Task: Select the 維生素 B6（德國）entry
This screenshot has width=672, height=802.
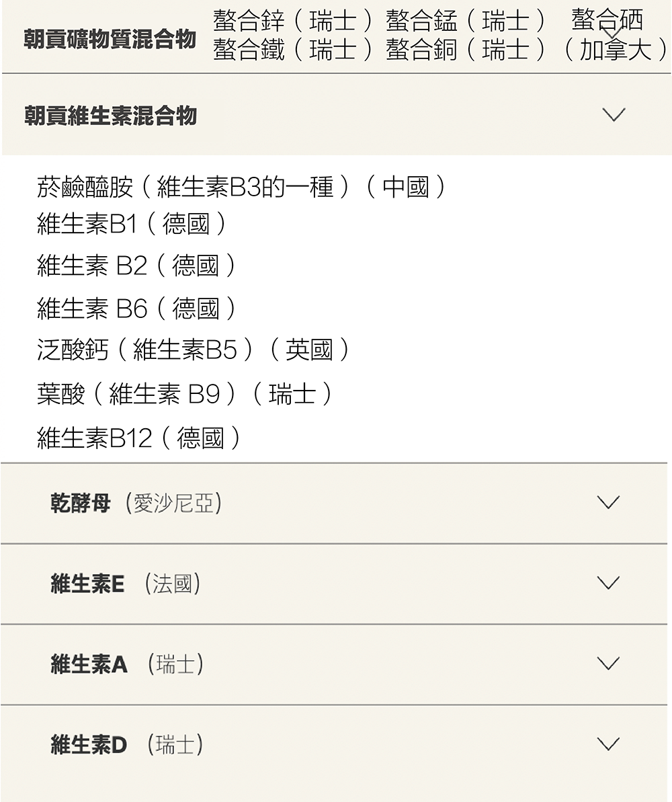Action: [137, 309]
